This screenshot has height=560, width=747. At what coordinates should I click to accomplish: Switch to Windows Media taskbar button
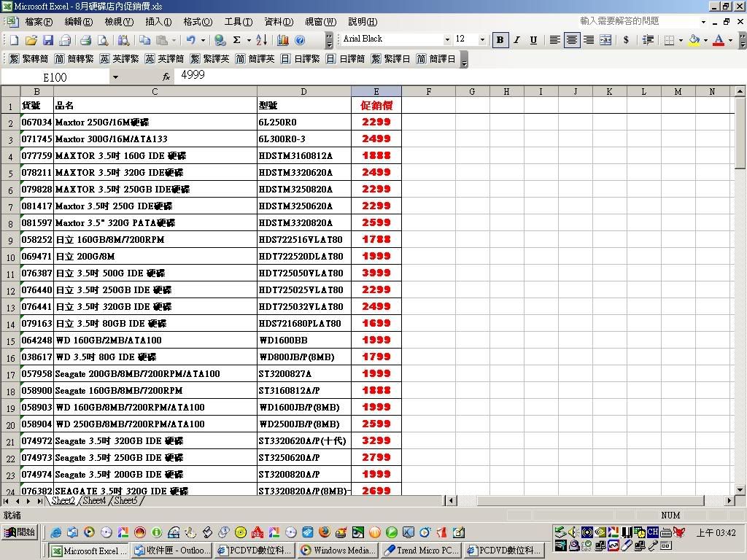(x=338, y=551)
